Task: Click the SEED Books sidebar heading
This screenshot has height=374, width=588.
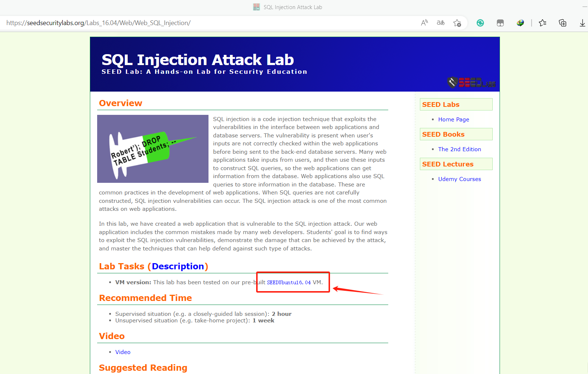Action: tap(456, 134)
